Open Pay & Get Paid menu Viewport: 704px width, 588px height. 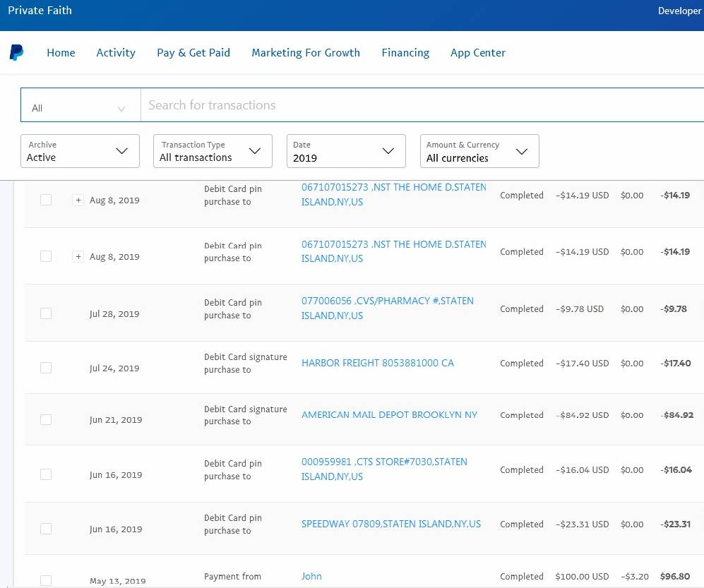(x=193, y=52)
